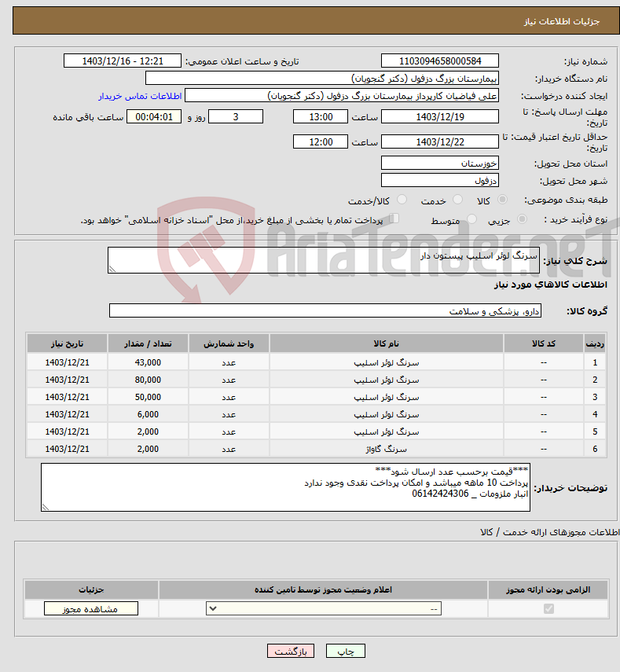Click the جزئیات column header in license table
620x672 pixels.
click(x=91, y=590)
